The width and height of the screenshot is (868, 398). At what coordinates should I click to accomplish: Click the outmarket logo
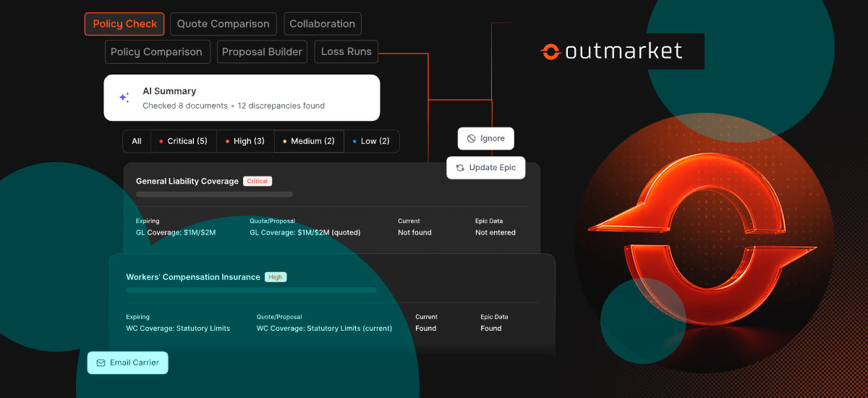pos(612,51)
